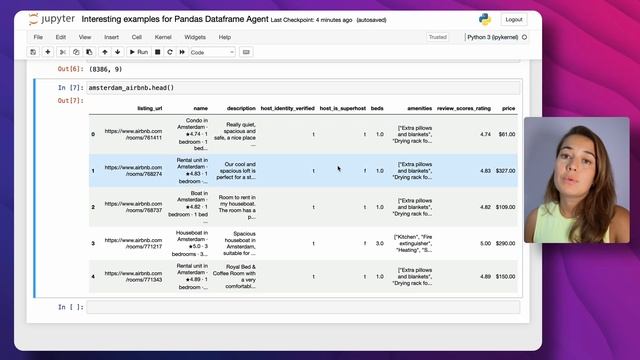Image resolution: width=640 pixels, height=360 pixels.
Task: Click the name column header
Action: click(200, 108)
